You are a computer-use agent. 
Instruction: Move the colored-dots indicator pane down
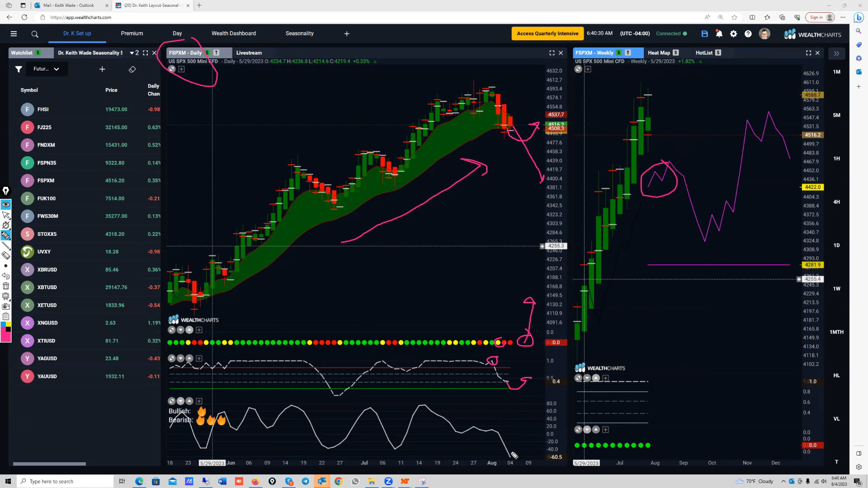point(180,330)
